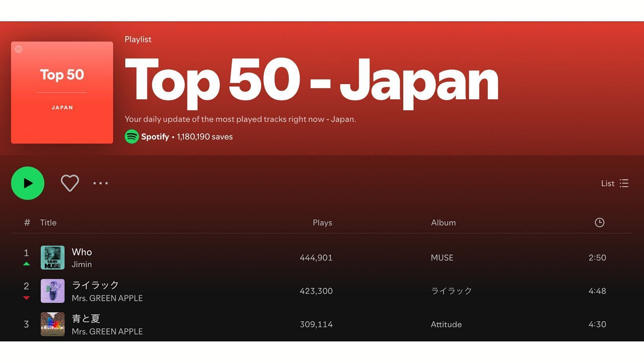Click the Spotify logo beside the playlist owner
Viewport: 644px width, 363px height.
pyautogui.click(x=132, y=137)
